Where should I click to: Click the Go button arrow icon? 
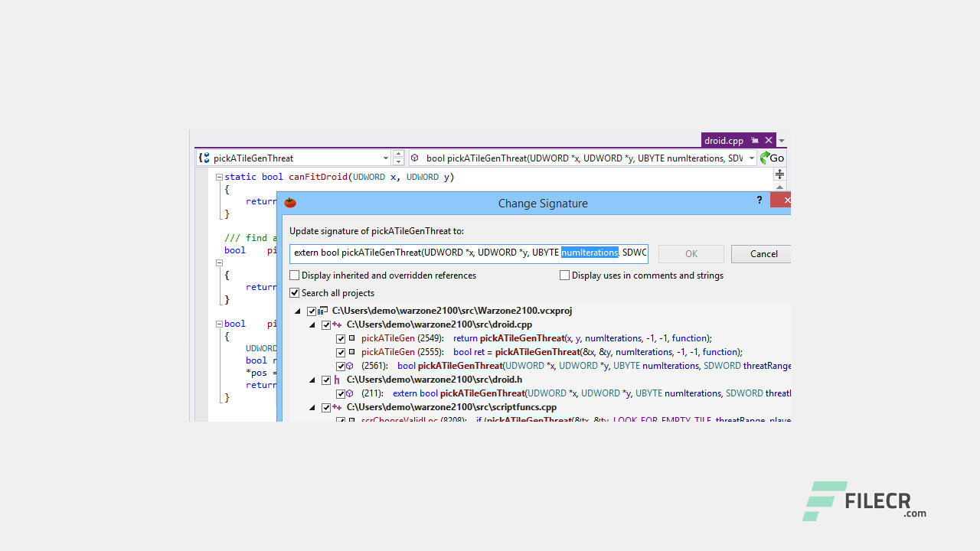[x=765, y=158]
